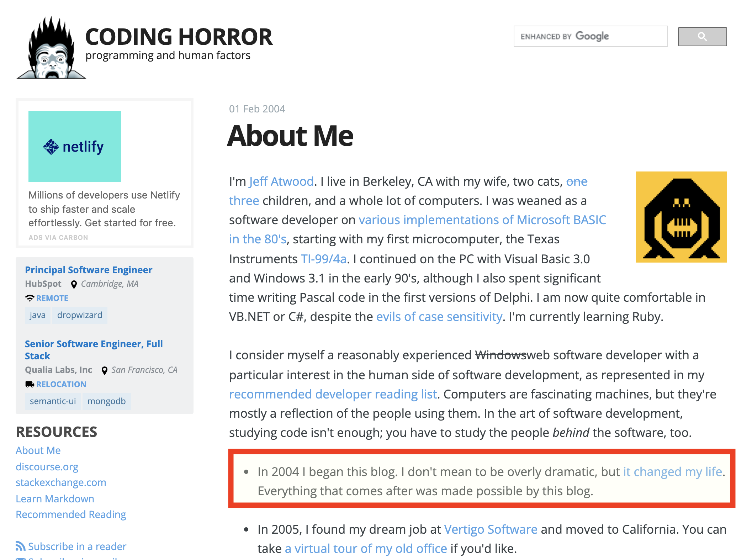Open About Me in Resources
Screen dimensions: 752x560
[38, 450]
